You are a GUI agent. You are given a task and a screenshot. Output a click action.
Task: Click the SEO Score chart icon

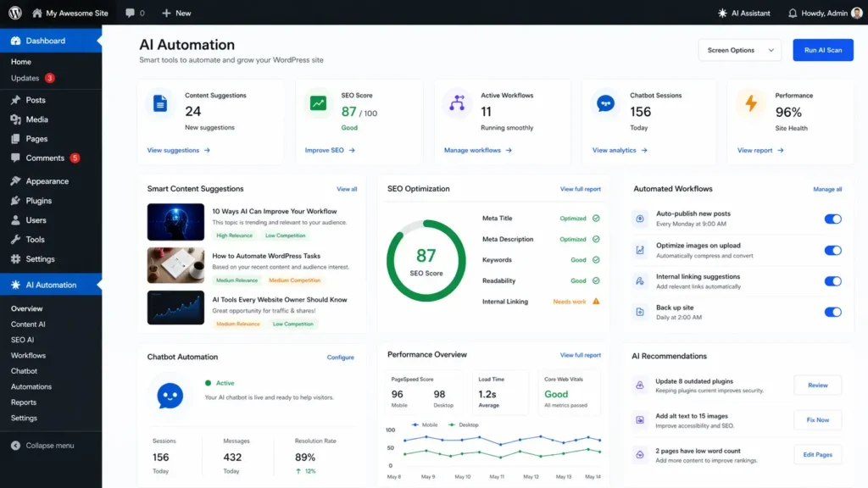pos(319,103)
